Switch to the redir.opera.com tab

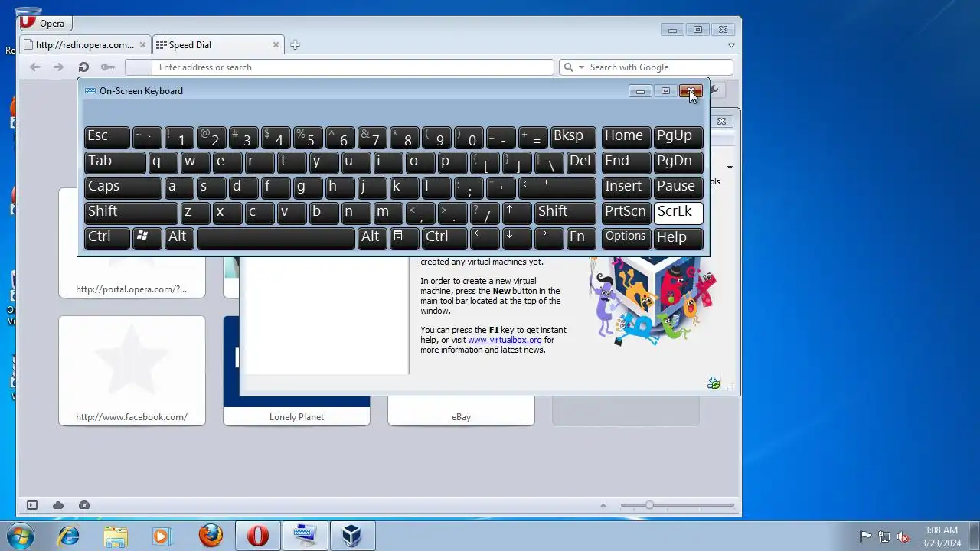click(x=85, y=44)
